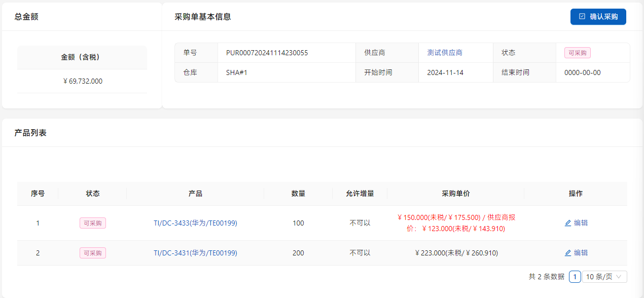Click the total amount ¥69,732.000
The image size is (644, 298).
click(x=83, y=81)
